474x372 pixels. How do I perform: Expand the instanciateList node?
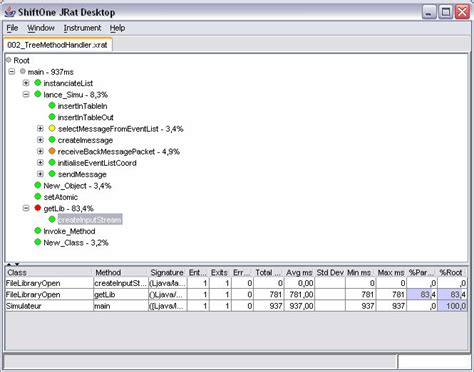pyautogui.click(x=26, y=83)
